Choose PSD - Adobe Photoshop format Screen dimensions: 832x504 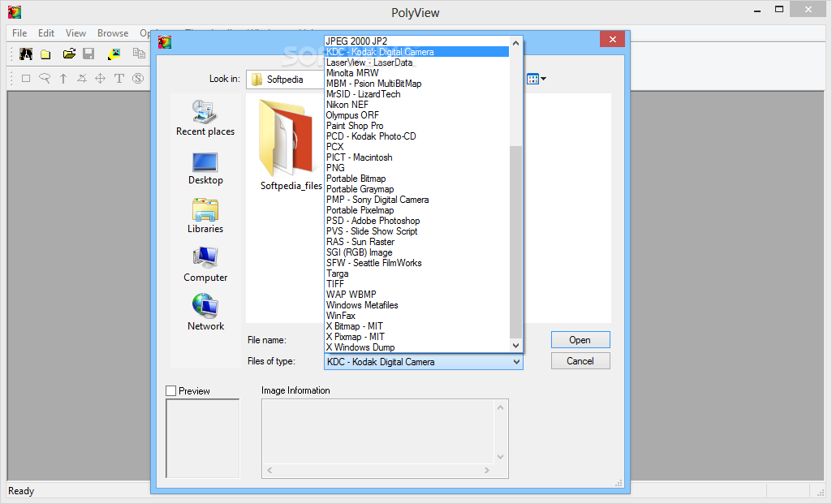416,221
